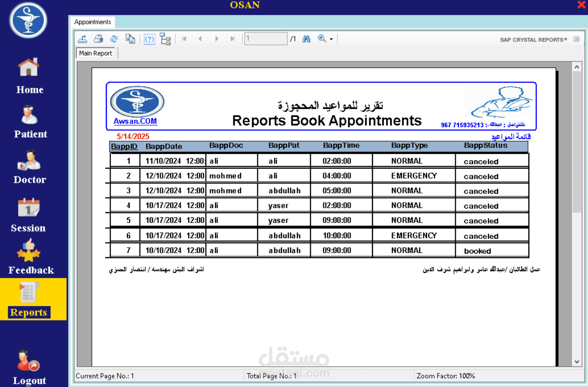Click the BappDoc column header
Screen dimensions: 588x387
tap(226, 146)
